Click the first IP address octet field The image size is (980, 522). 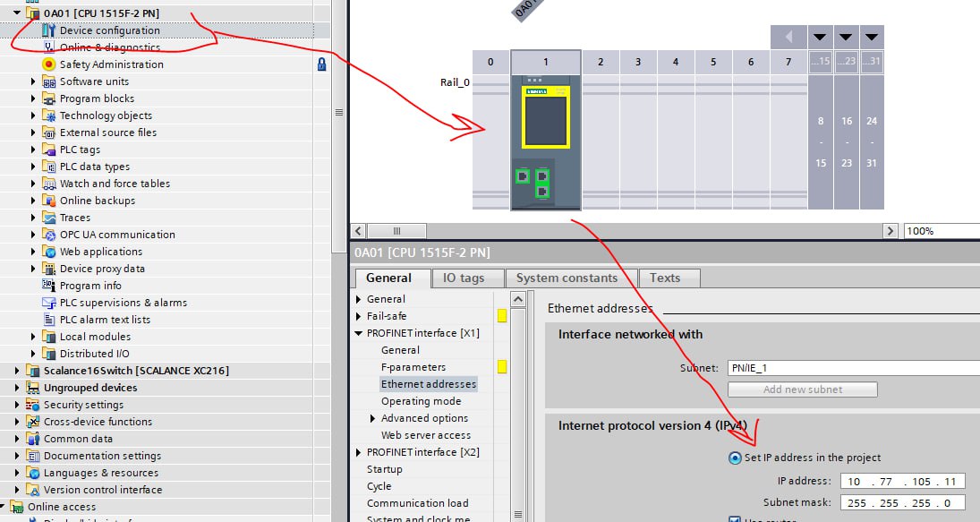click(855, 482)
